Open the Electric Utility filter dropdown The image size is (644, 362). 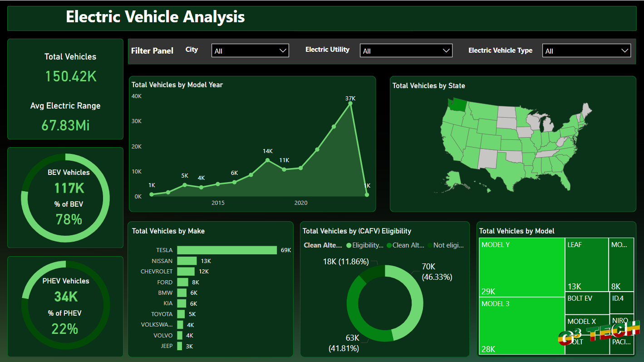click(x=406, y=51)
